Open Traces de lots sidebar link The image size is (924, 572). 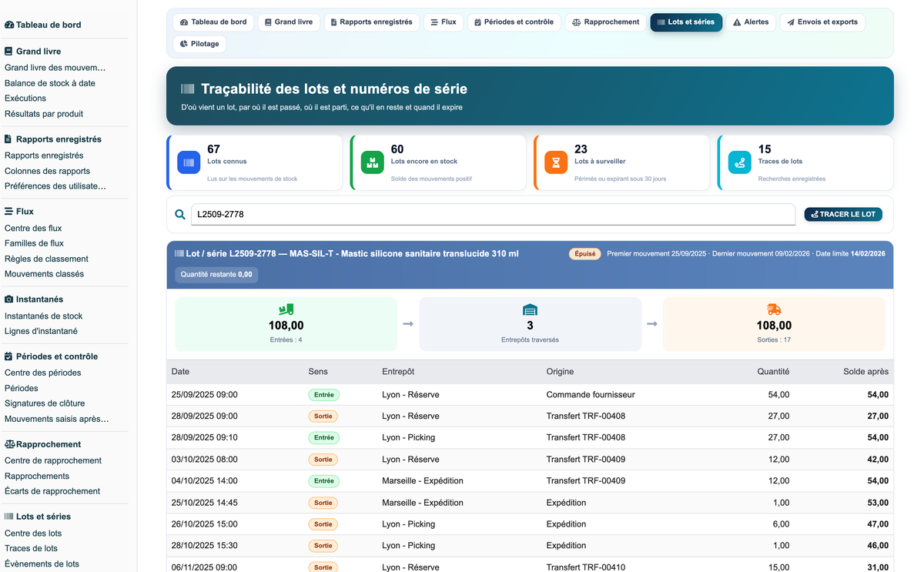[31, 548]
